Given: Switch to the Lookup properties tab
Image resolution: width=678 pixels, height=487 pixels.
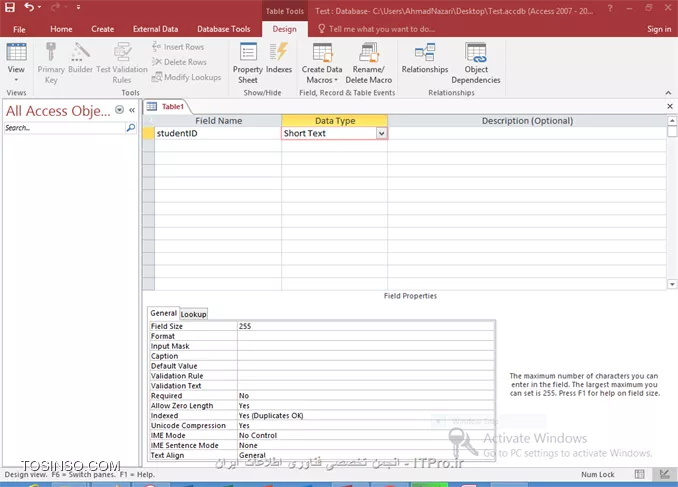Looking at the screenshot, I should click(193, 314).
